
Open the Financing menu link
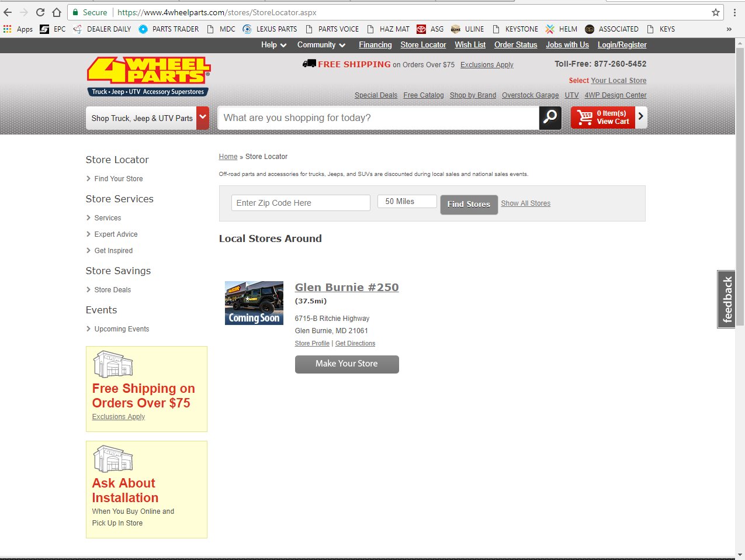click(375, 45)
